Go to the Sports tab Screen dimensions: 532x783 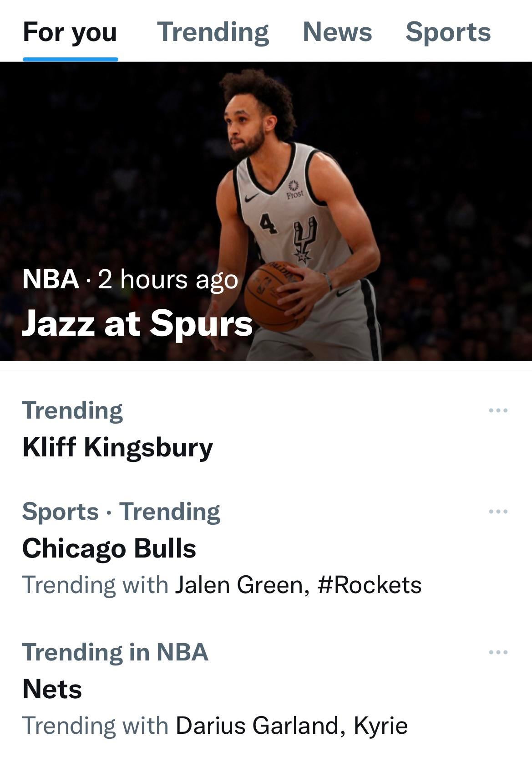[448, 32]
